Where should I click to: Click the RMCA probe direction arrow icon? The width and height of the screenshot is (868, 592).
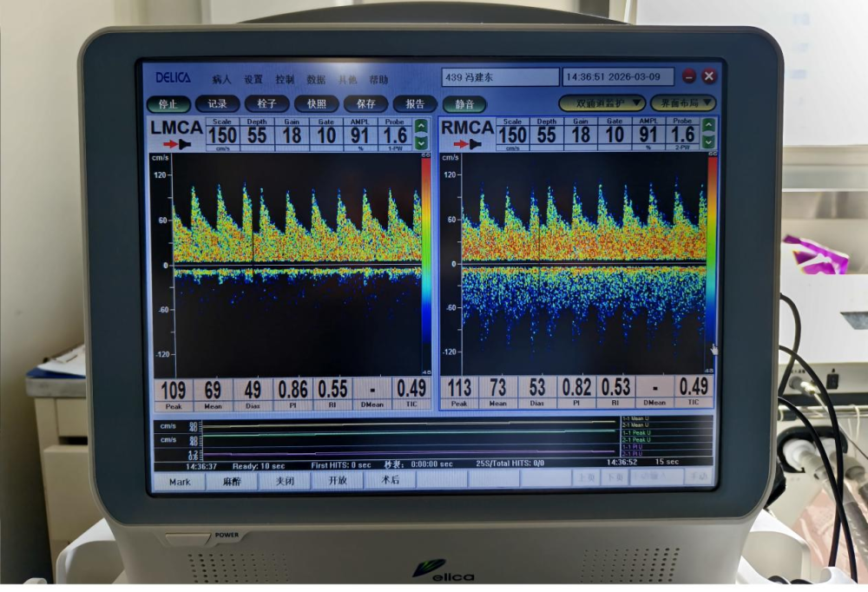(x=468, y=144)
